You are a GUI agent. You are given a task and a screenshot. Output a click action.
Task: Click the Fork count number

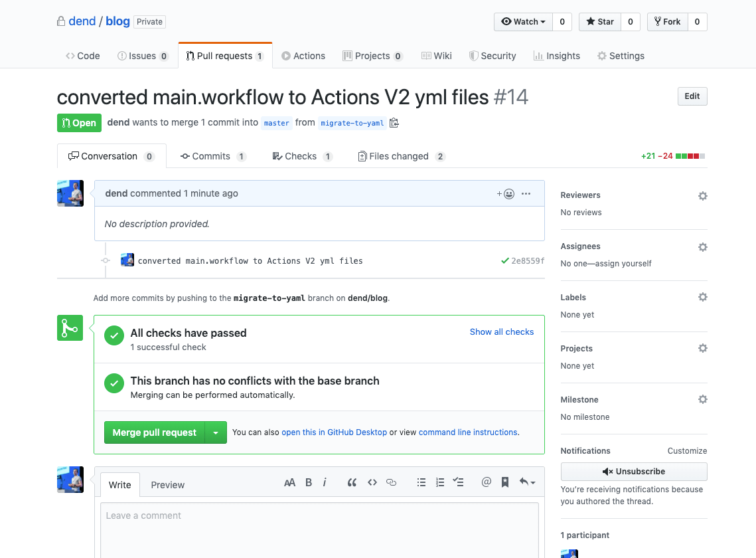click(697, 22)
